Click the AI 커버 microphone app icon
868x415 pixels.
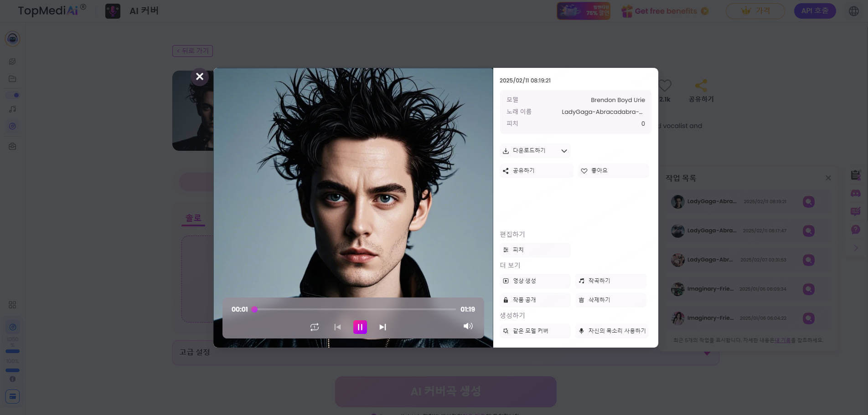pyautogui.click(x=113, y=11)
